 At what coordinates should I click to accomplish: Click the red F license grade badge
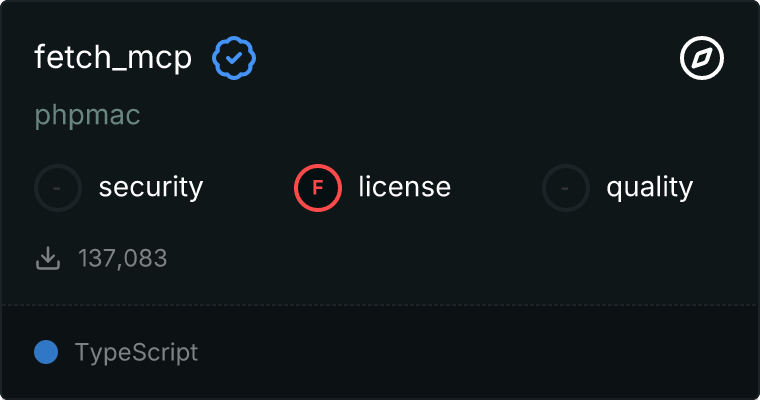[318, 187]
